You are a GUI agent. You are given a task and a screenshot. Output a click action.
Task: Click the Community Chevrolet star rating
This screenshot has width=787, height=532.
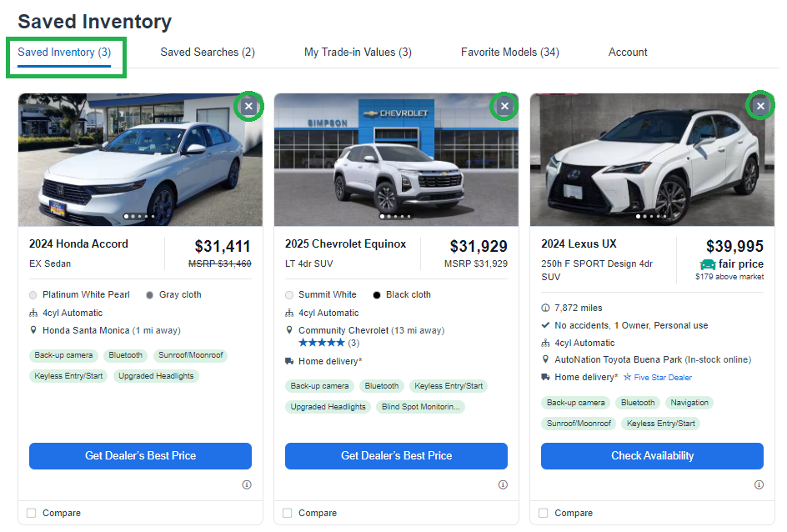tap(322, 343)
